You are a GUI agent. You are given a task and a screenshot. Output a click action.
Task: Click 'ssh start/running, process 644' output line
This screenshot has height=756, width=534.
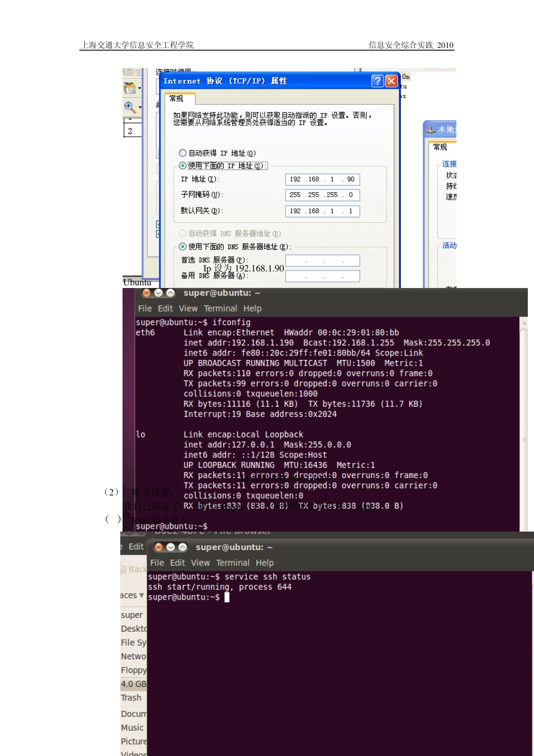pyautogui.click(x=220, y=587)
